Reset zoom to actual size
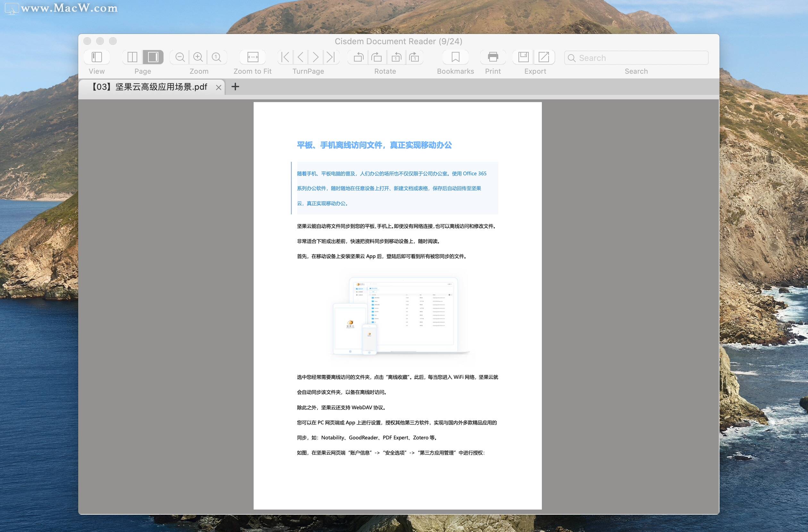Image resolution: width=808 pixels, height=532 pixels. point(217,57)
